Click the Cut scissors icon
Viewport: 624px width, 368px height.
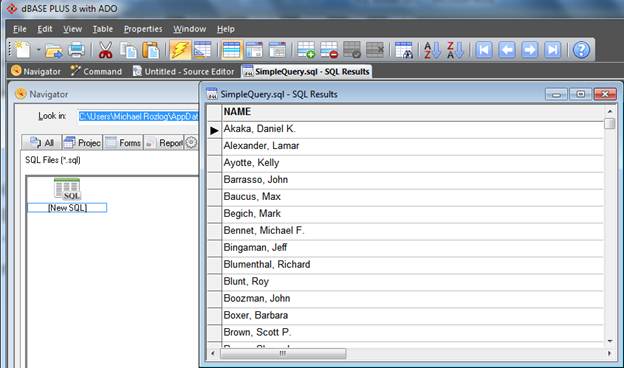pyautogui.click(x=105, y=50)
